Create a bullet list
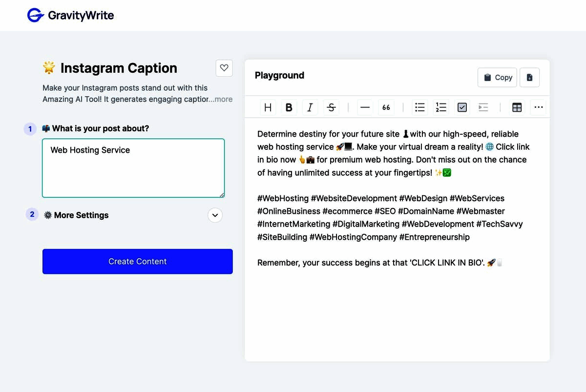The height and width of the screenshot is (392, 586). pos(419,107)
